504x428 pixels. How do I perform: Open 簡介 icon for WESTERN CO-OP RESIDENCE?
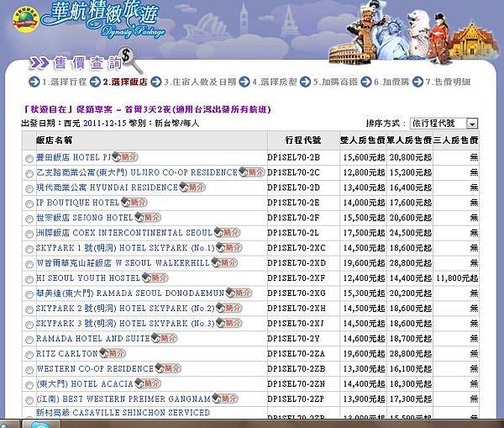click(x=168, y=368)
